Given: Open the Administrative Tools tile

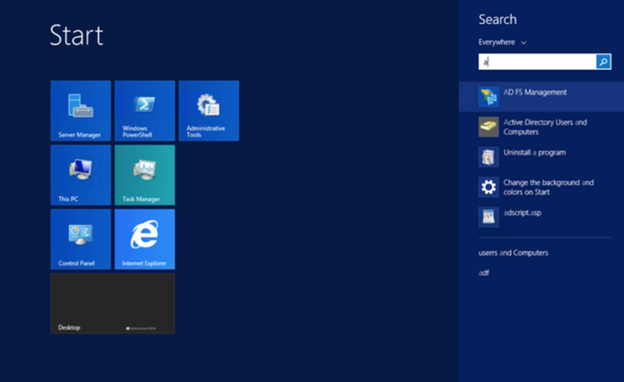Looking at the screenshot, I should pos(209,111).
